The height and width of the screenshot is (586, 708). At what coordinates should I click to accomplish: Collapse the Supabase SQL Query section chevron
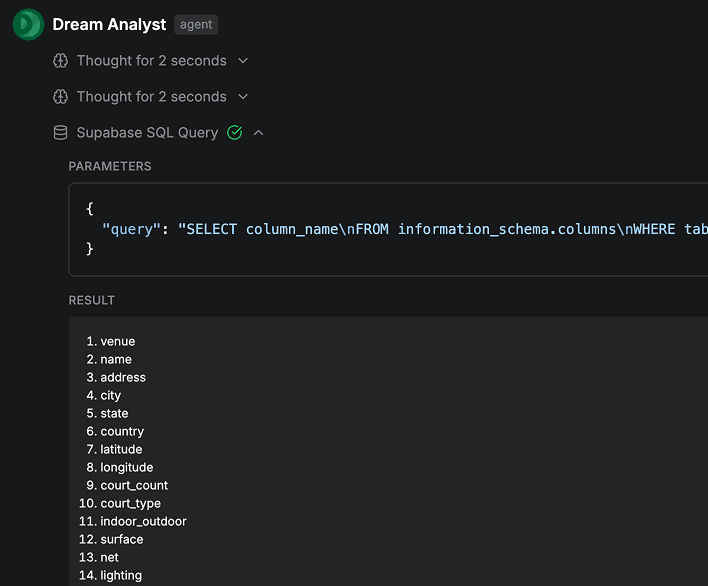258,133
